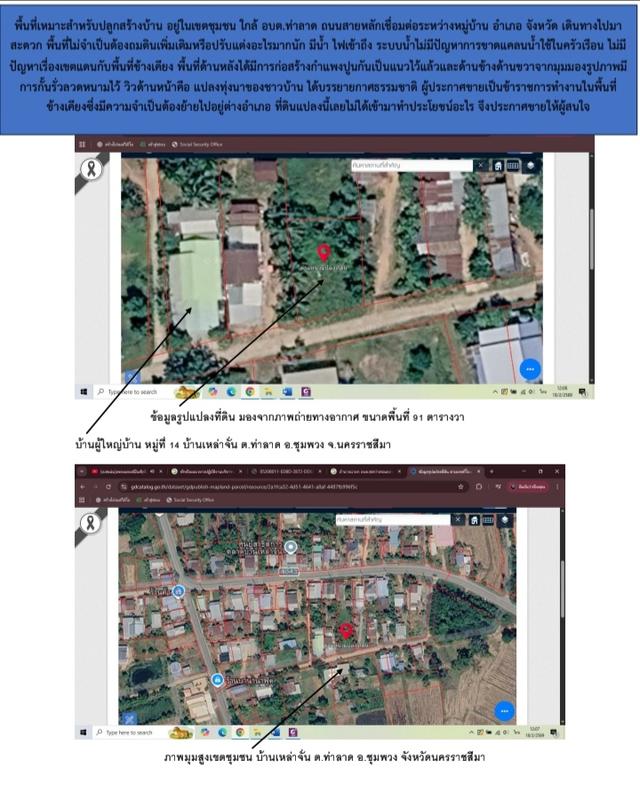Open the notification center in the lower taskbar
Image resolution: width=640 pixels, height=808 pixels.
554,732
